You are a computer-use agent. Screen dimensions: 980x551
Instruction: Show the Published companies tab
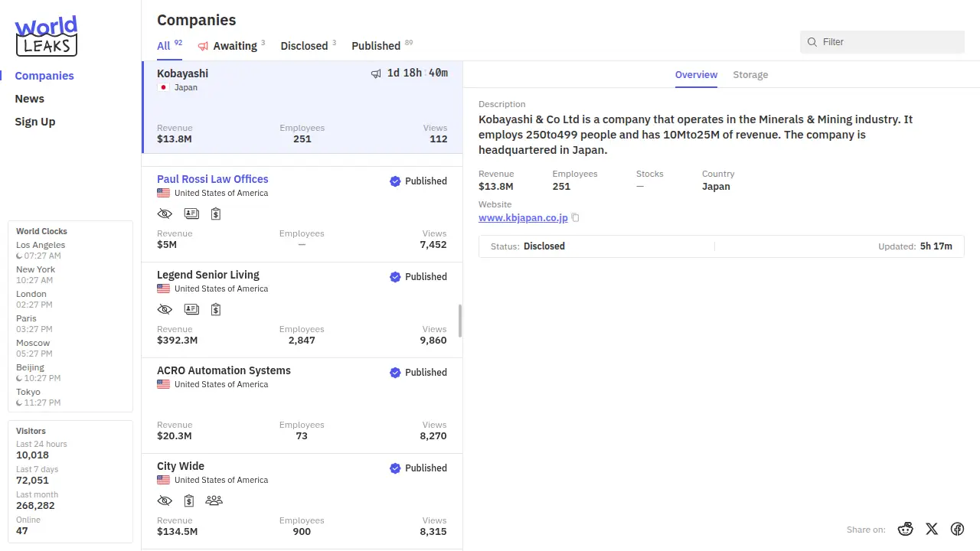[376, 46]
